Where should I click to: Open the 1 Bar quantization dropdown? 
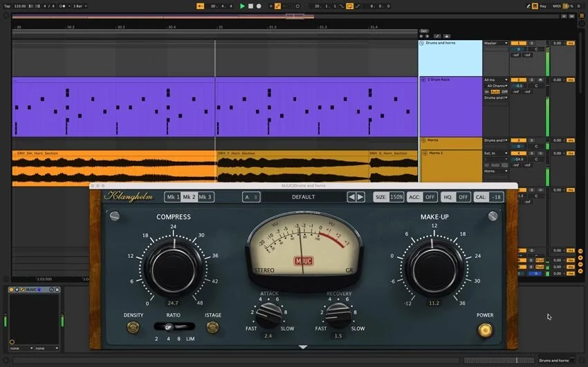pyautogui.click(x=80, y=6)
